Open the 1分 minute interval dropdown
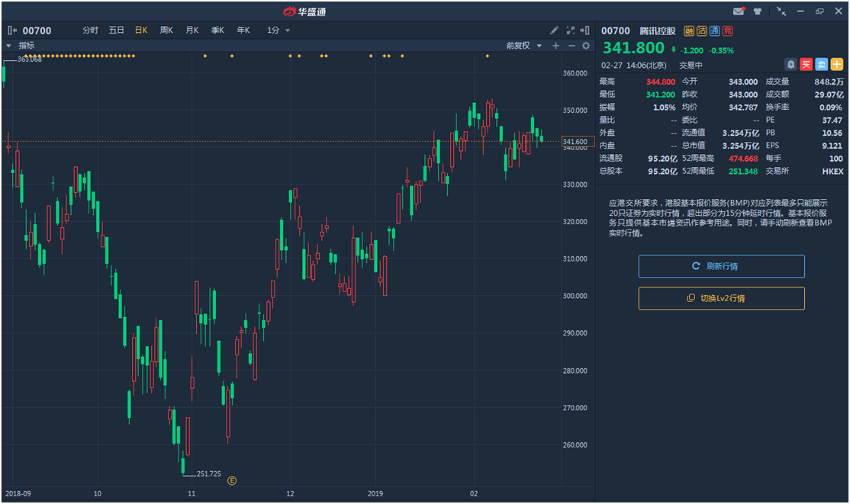Screen dimensions: 850x504 pos(279,30)
